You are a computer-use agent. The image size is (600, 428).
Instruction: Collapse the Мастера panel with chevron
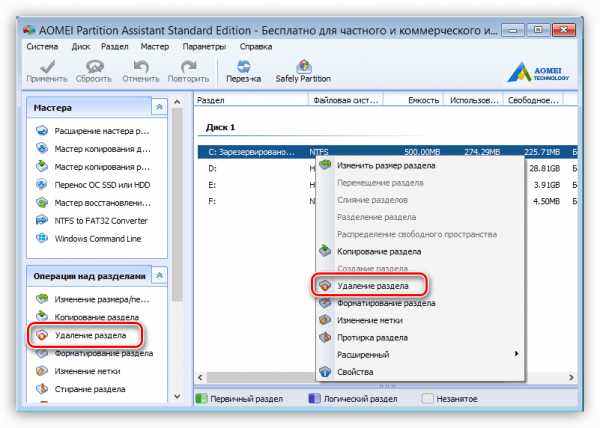click(160, 107)
